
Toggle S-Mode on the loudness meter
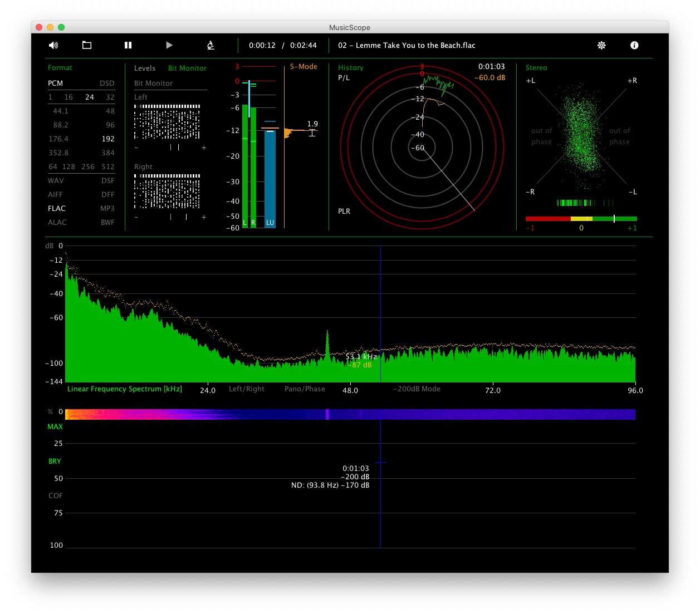point(304,66)
